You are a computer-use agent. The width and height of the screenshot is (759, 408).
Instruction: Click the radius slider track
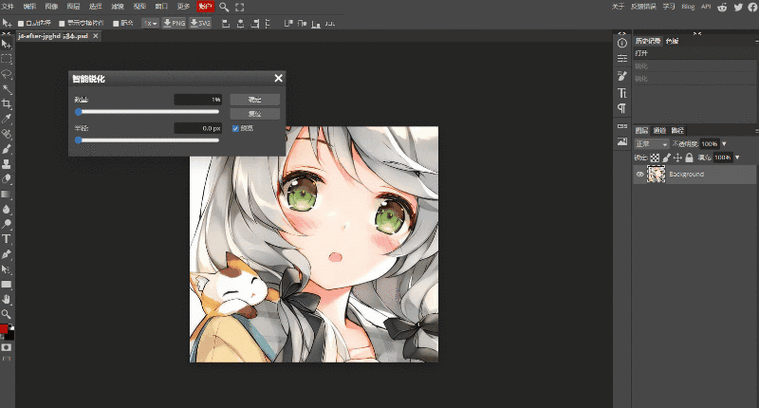point(148,140)
